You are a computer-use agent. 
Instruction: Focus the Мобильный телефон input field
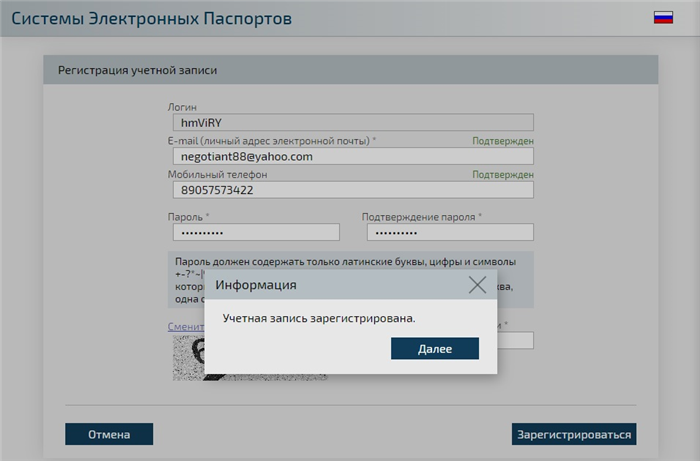pos(353,190)
